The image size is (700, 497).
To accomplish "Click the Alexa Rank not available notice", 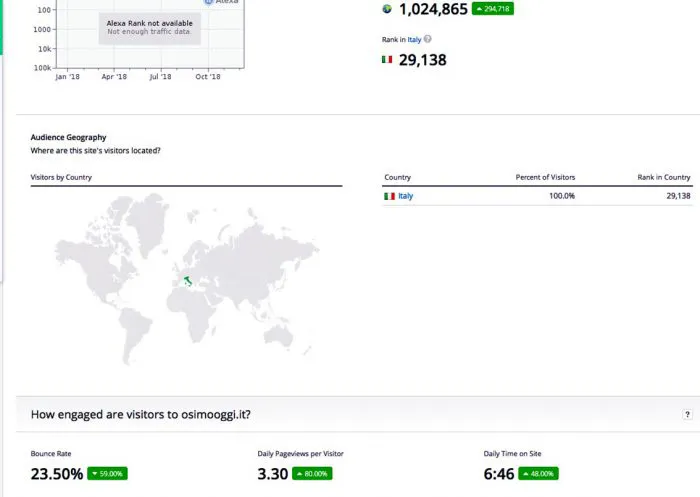I will click(150, 27).
